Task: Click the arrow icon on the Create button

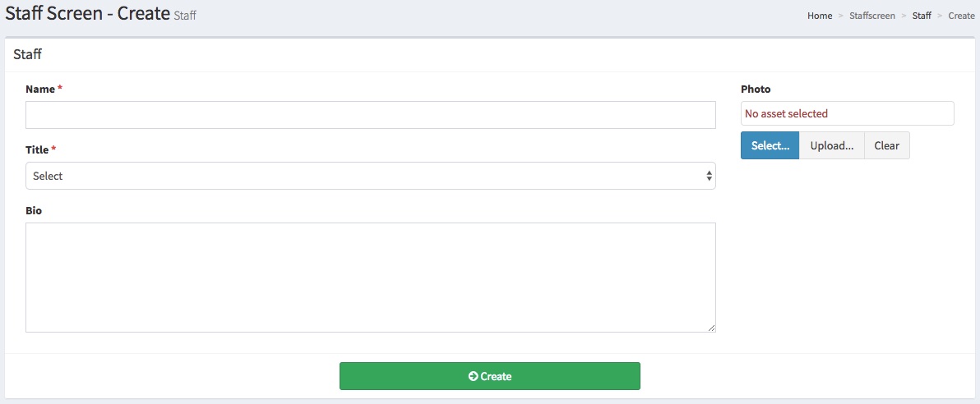Action: click(x=473, y=376)
